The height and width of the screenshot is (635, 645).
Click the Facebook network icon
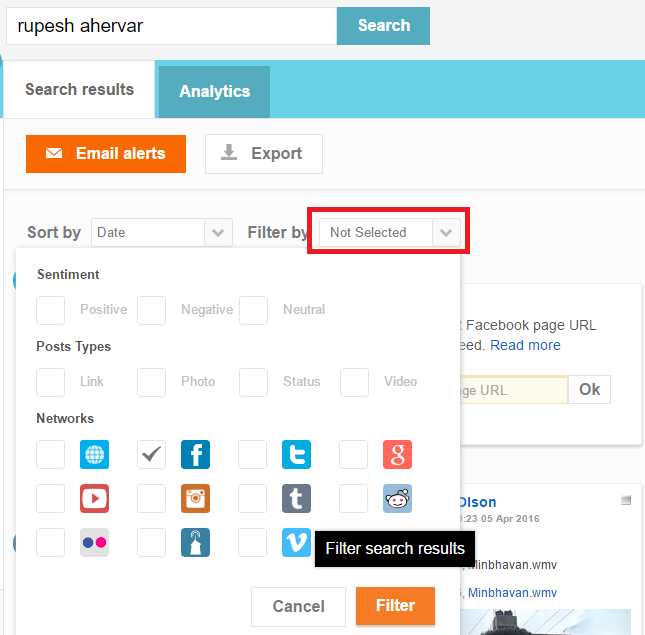[195, 454]
